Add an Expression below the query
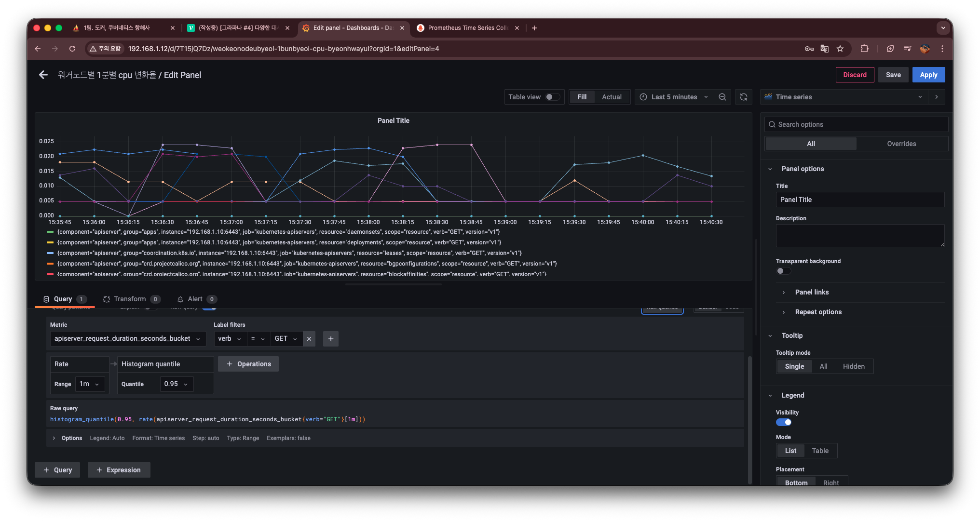Image resolution: width=980 pixels, height=521 pixels. pos(119,470)
